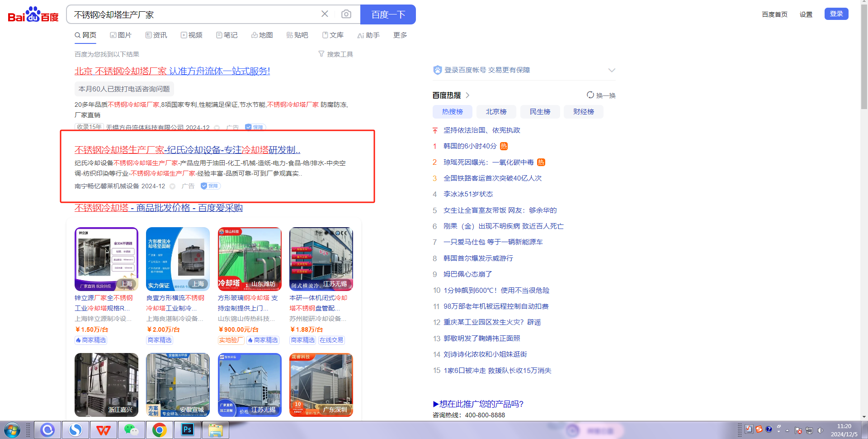Click the 保障 badge on the 无锡方舟流体 result
The image size is (868, 439).
255,128
